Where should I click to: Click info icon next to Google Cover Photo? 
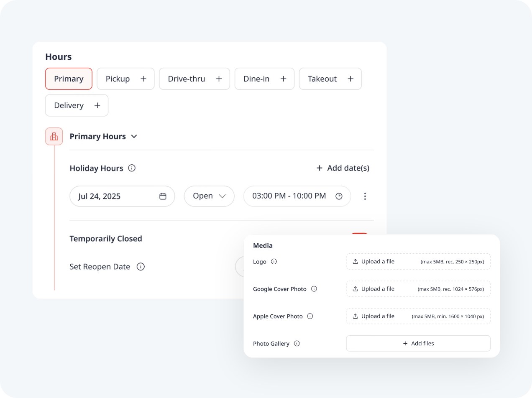point(314,289)
